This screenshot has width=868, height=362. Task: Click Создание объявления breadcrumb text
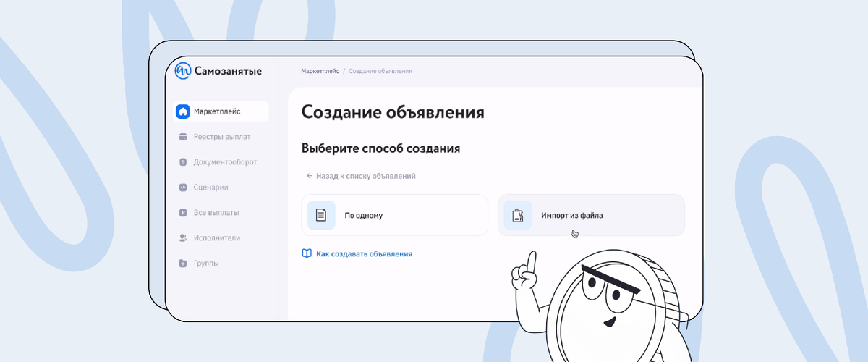point(380,71)
